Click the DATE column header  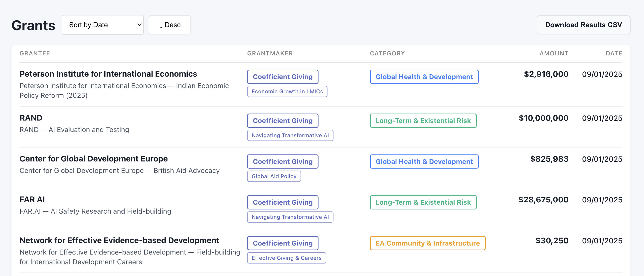(614, 53)
